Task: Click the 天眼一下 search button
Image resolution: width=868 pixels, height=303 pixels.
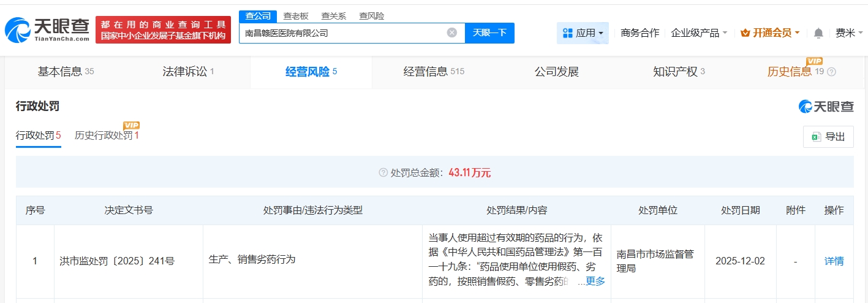Action: [x=489, y=33]
